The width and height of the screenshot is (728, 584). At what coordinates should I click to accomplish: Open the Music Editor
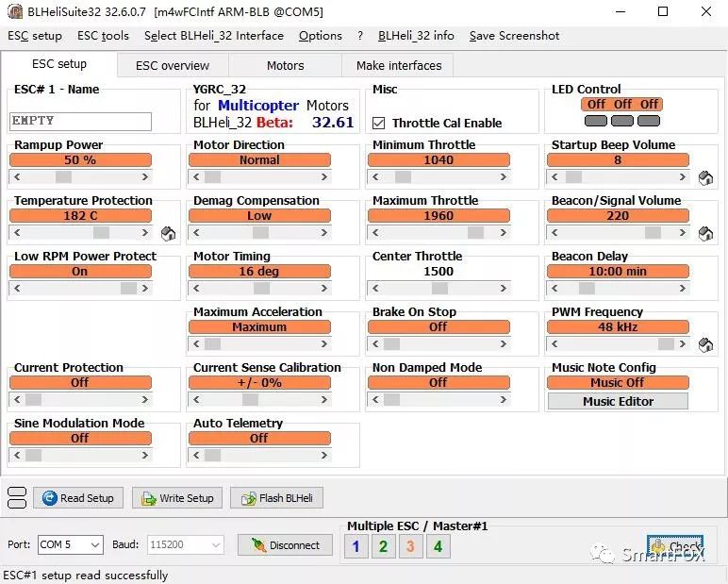click(x=618, y=401)
